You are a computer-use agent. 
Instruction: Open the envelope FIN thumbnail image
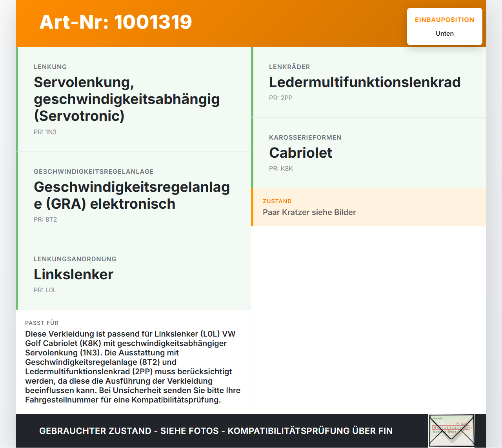click(451, 431)
